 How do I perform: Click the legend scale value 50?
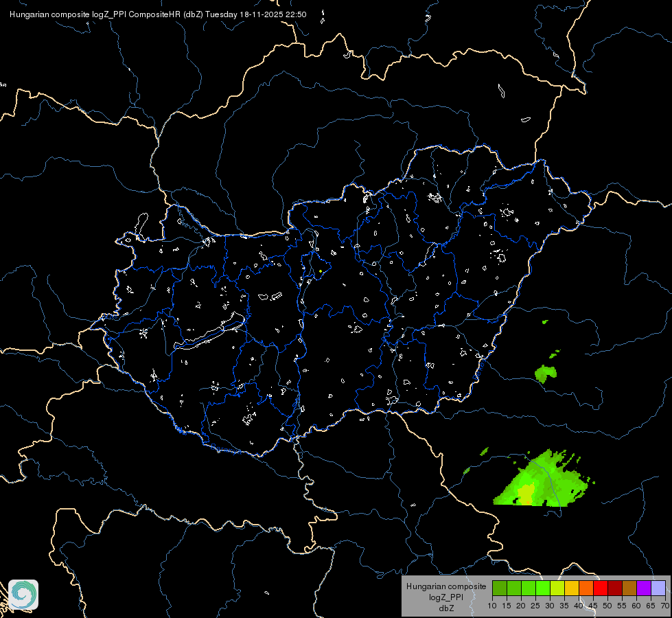tap(607, 606)
